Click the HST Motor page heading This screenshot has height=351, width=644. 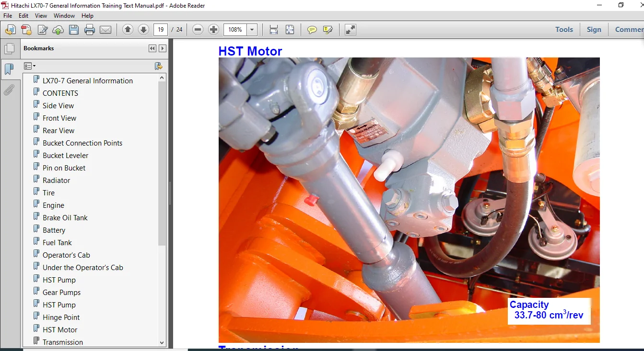(x=250, y=51)
